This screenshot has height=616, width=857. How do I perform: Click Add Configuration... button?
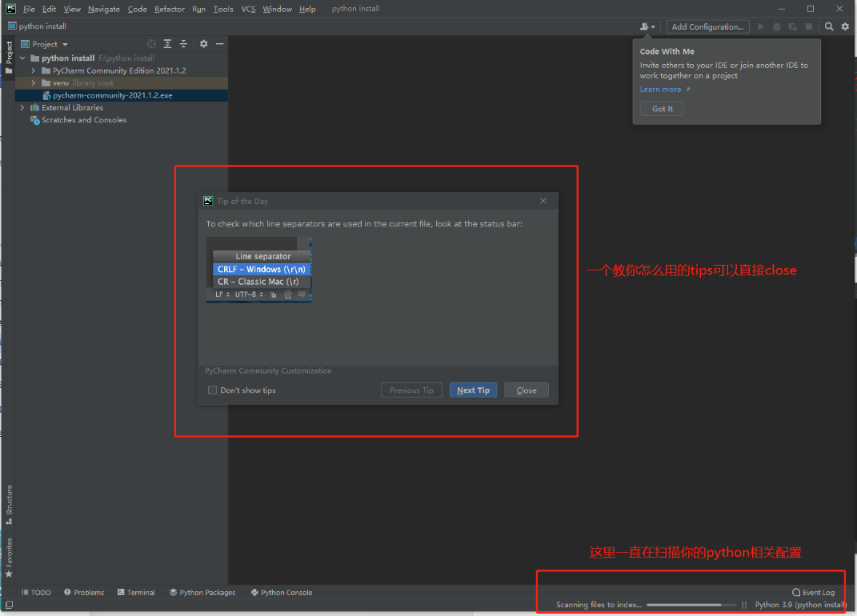point(707,26)
